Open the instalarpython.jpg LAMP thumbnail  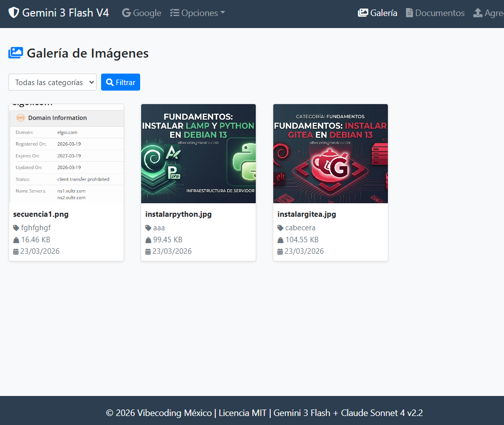click(x=199, y=153)
